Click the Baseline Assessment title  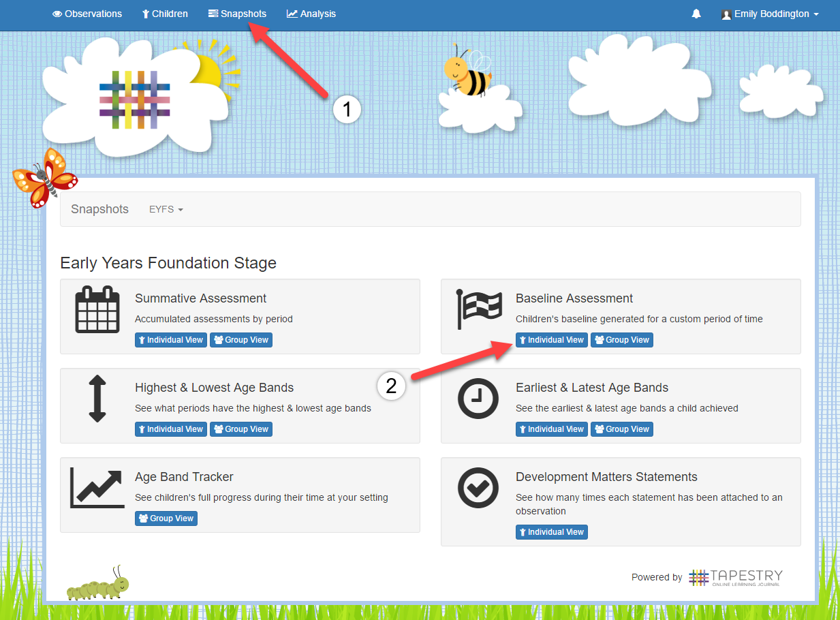[574, 298]
